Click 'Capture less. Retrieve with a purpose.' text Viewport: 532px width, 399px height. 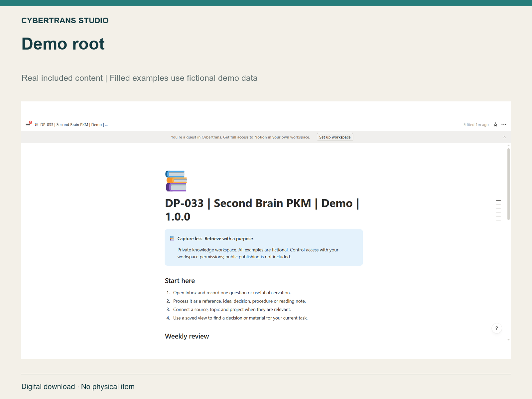point(215,238)
